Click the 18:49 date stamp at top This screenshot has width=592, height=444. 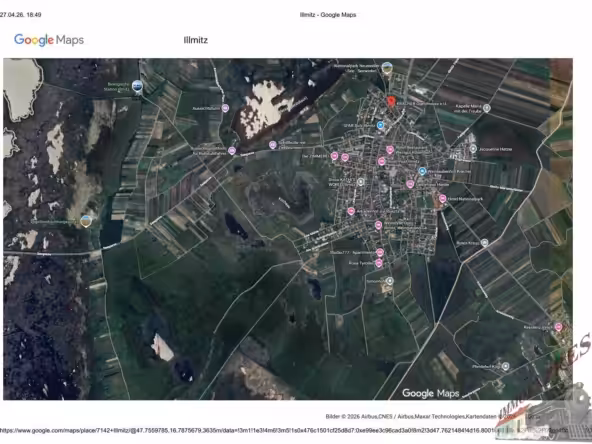point(21,15)
